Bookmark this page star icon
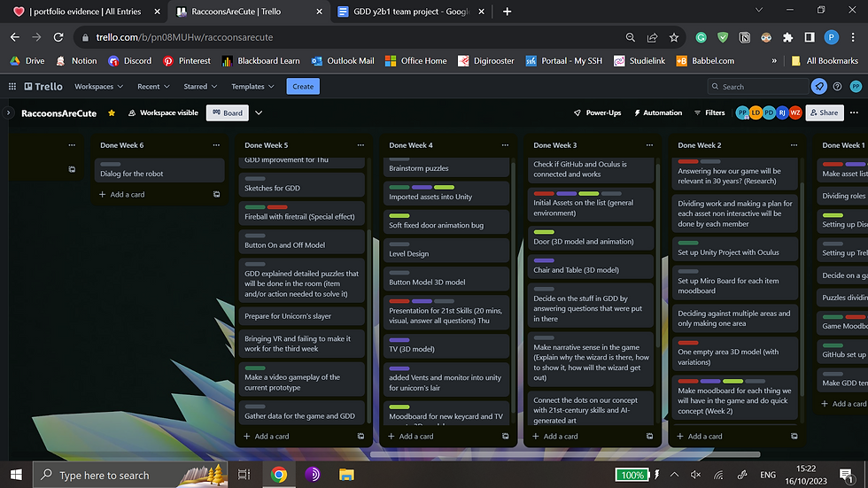Viewport: 868px width, 488px height. click(674, 37)
